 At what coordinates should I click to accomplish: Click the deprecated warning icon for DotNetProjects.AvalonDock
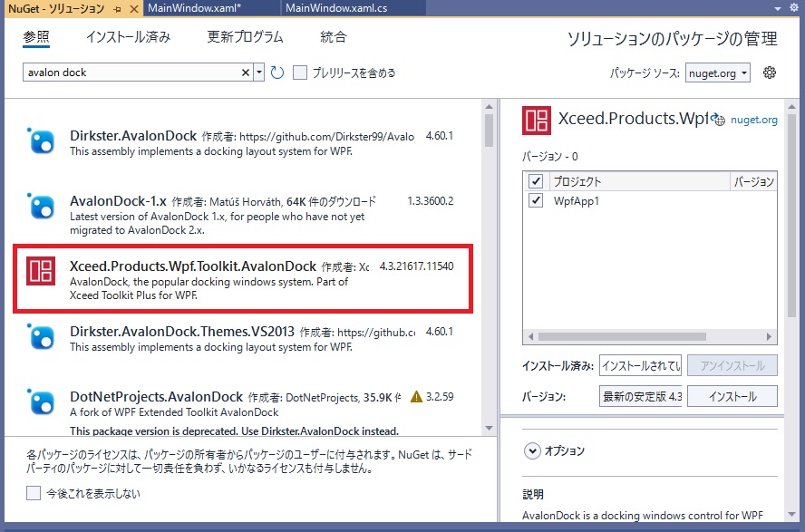coord(416,397)
